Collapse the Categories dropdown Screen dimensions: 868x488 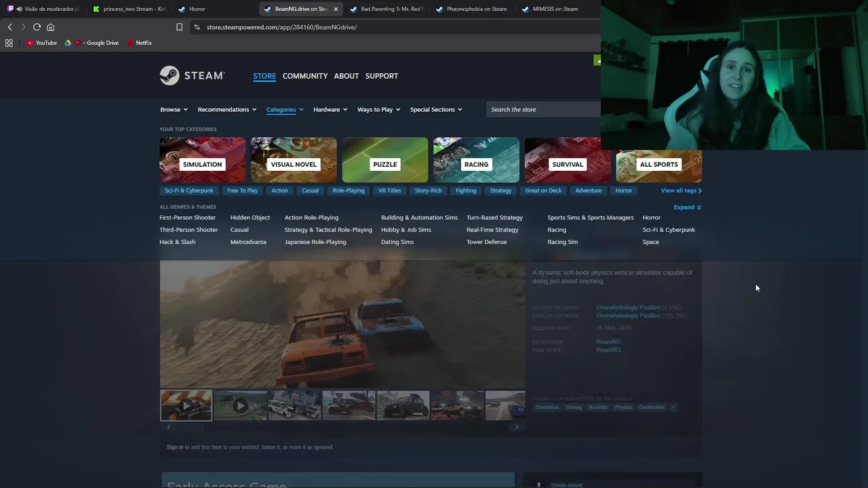(x=285, y=109)
